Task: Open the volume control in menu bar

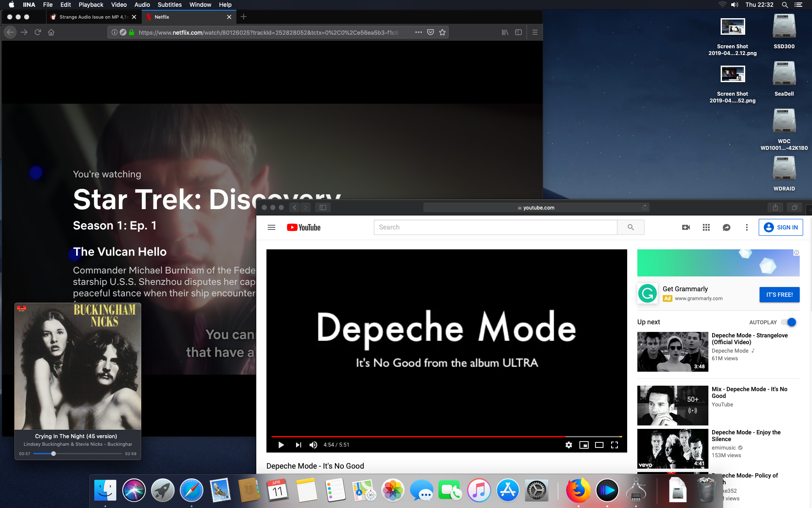Action: tap(735, 5)
